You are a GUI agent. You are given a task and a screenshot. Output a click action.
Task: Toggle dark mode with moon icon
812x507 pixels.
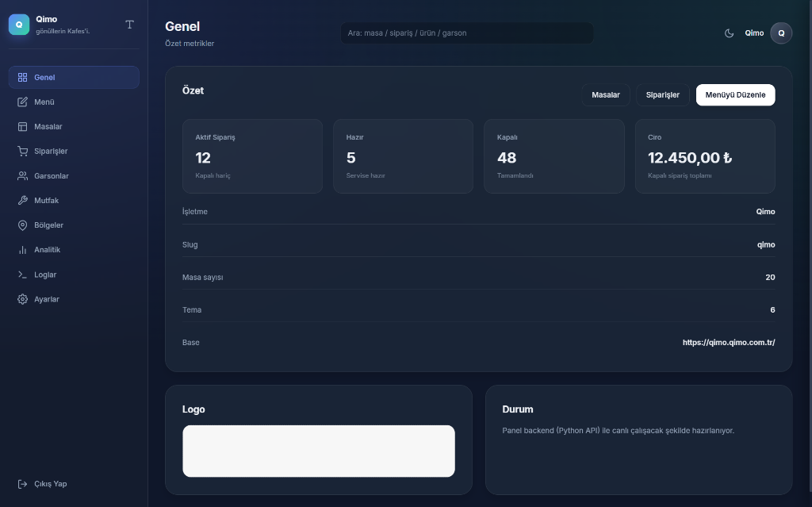coord(729,33)
